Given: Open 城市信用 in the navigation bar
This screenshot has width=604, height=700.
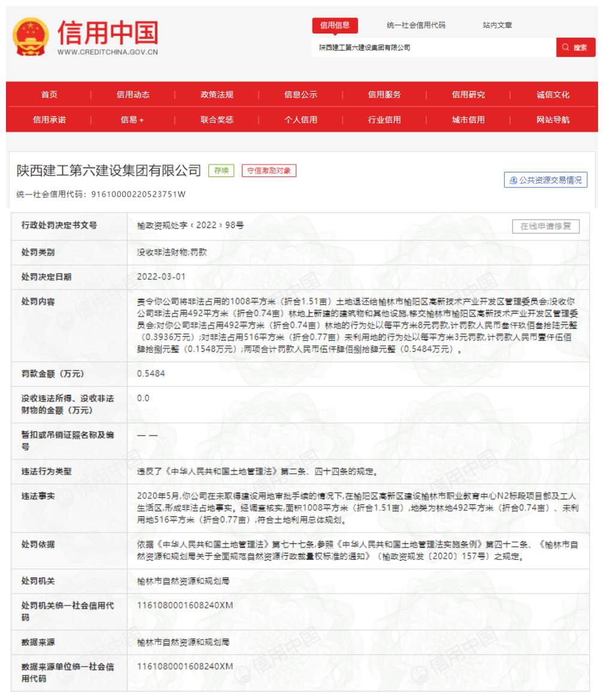Looking at the screenshot, I should pyautogui.click(x=468, y=120).
